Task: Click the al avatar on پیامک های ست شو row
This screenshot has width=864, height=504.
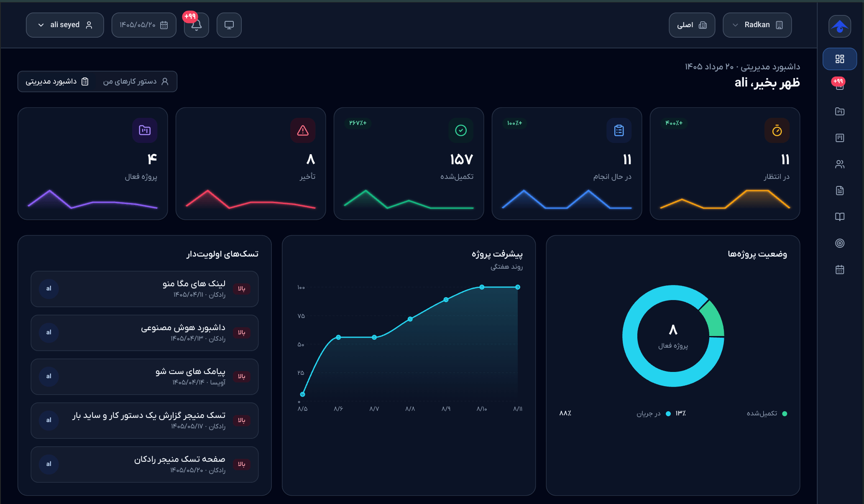Action: [49, 377]
